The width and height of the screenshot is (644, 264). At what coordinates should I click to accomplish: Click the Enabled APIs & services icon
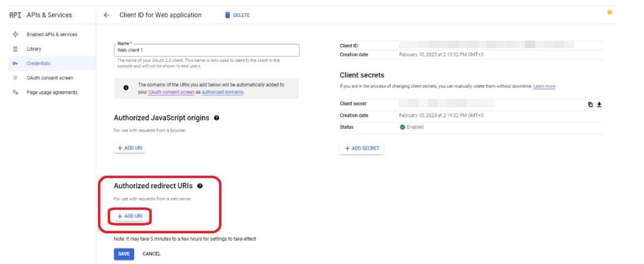(x=15, y=35)
